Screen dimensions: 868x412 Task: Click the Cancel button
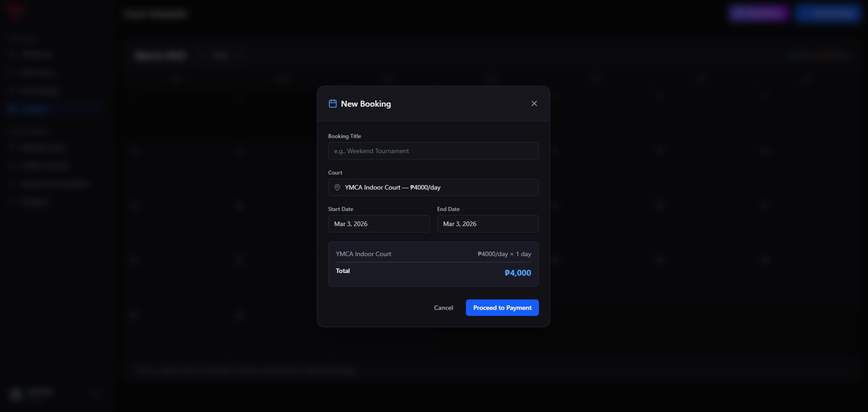444,308
